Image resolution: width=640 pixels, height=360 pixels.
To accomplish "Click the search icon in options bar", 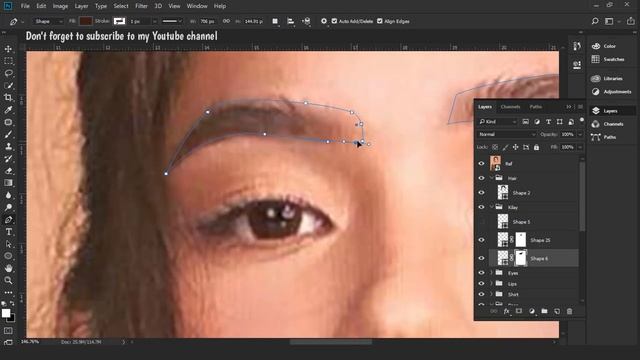I will [595, 21].
